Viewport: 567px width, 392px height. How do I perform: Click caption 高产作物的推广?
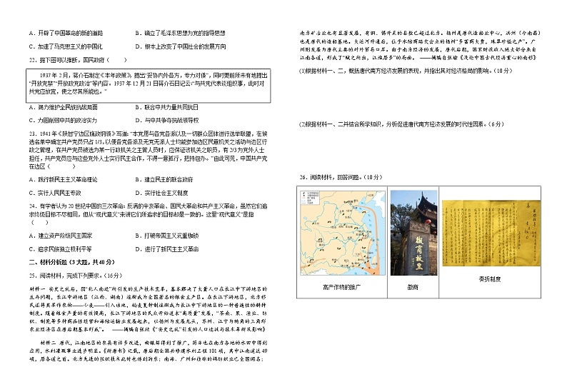coord(342,287)
